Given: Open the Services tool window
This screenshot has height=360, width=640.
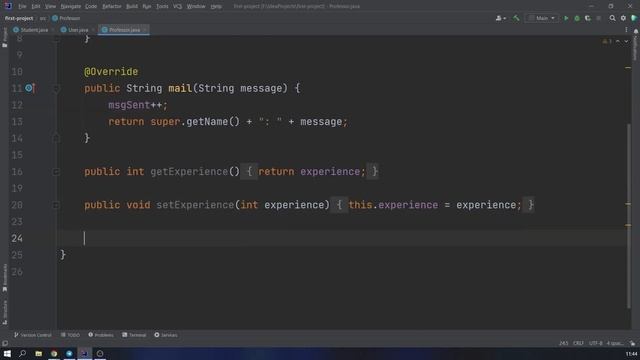Looking at the screenshot, I should (x=166, y=335).
